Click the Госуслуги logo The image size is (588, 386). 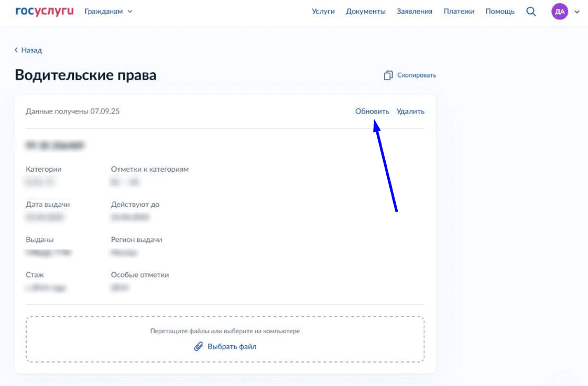tap(45, 11)
